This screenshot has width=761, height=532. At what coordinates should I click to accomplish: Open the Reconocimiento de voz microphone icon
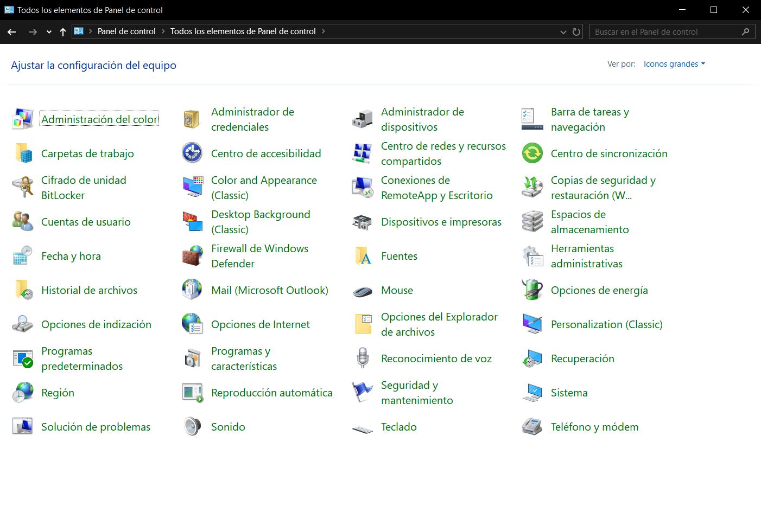(x=362, y=358)
